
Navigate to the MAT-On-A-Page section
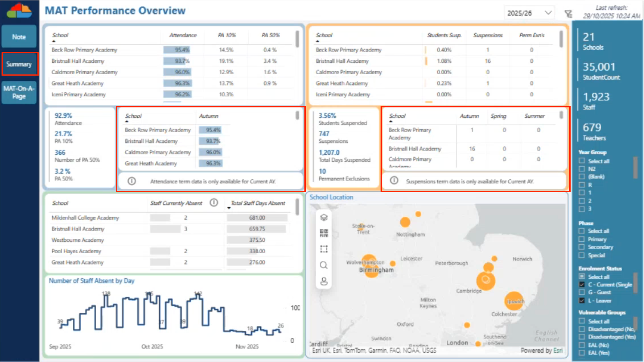(19, 92)
